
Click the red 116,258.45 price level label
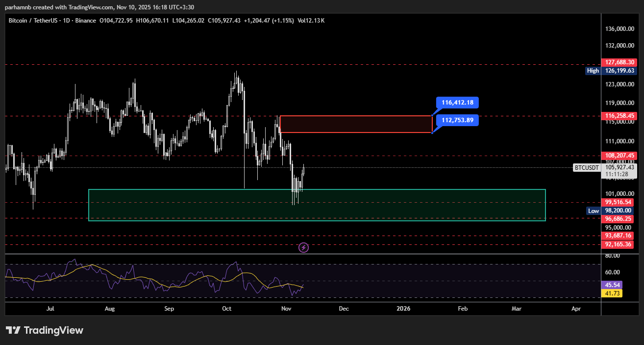(620, 116)
